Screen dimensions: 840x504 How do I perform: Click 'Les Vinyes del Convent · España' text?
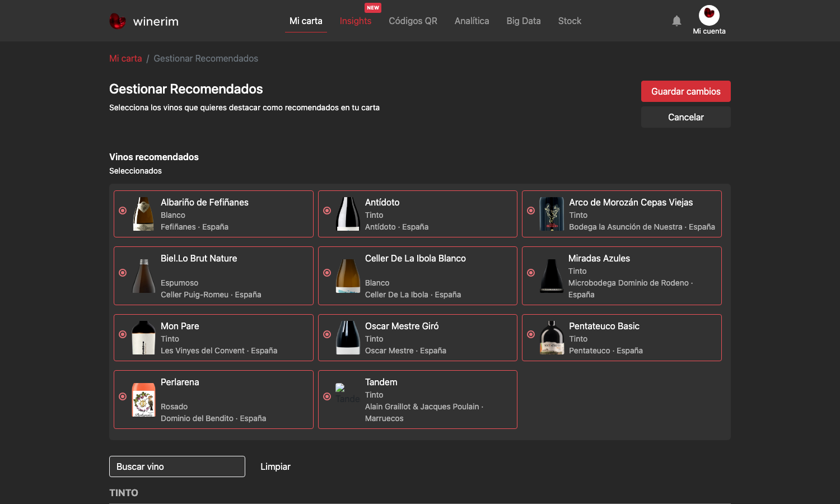click(x=219, y=351)
